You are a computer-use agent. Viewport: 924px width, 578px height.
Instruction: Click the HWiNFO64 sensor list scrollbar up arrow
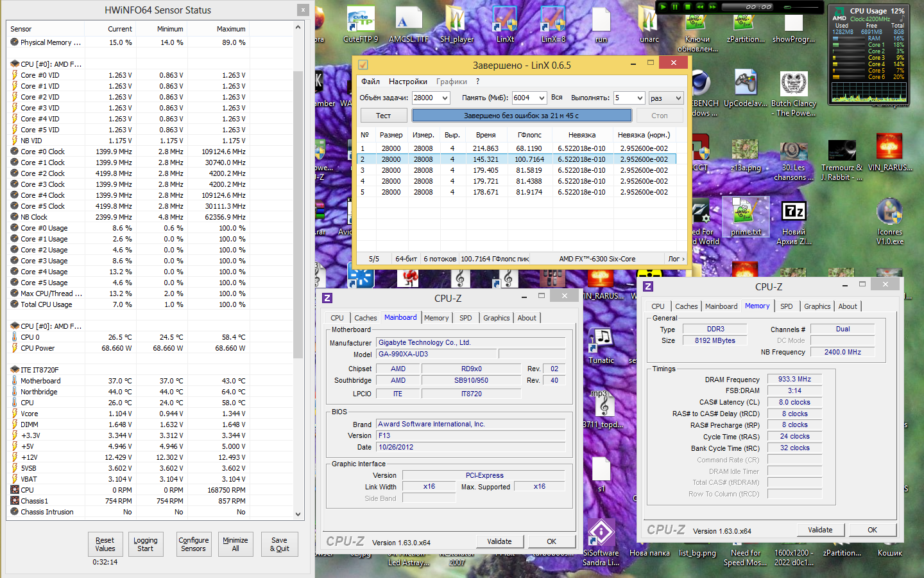pos(298,28)
